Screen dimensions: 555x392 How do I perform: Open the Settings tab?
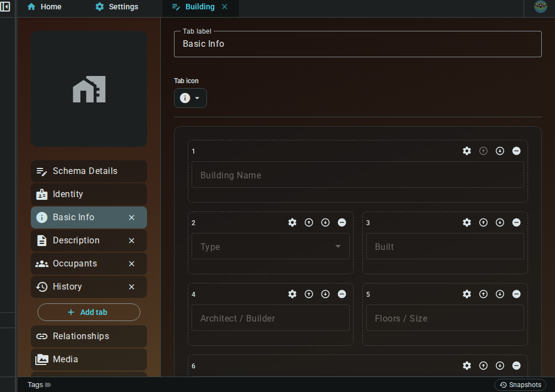[x=117, y=7]
